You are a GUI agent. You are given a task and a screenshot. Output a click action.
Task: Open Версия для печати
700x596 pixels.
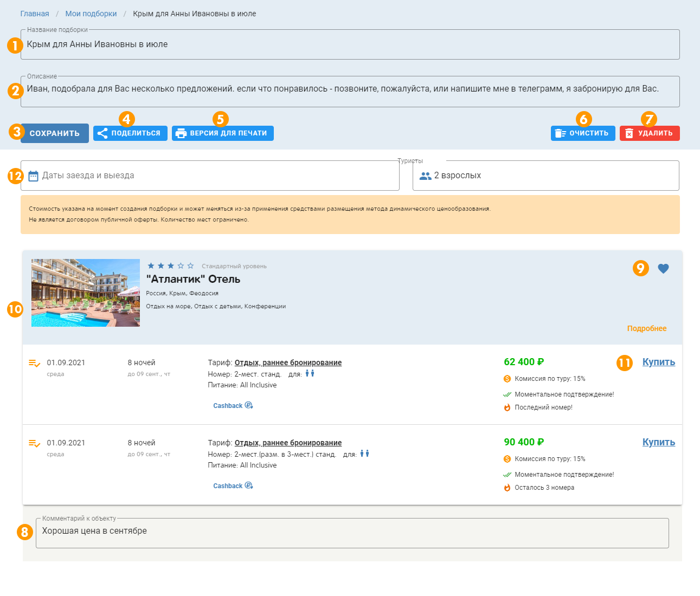(222, 133)
